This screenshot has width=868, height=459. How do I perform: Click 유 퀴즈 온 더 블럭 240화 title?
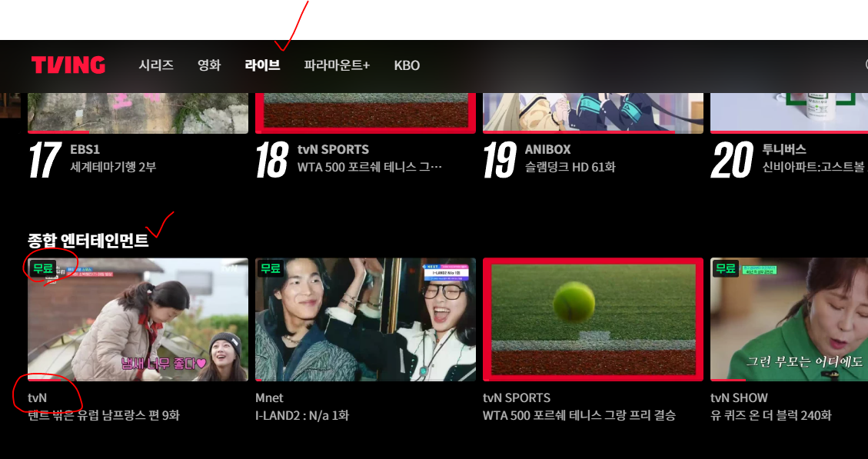click(770, 415)
